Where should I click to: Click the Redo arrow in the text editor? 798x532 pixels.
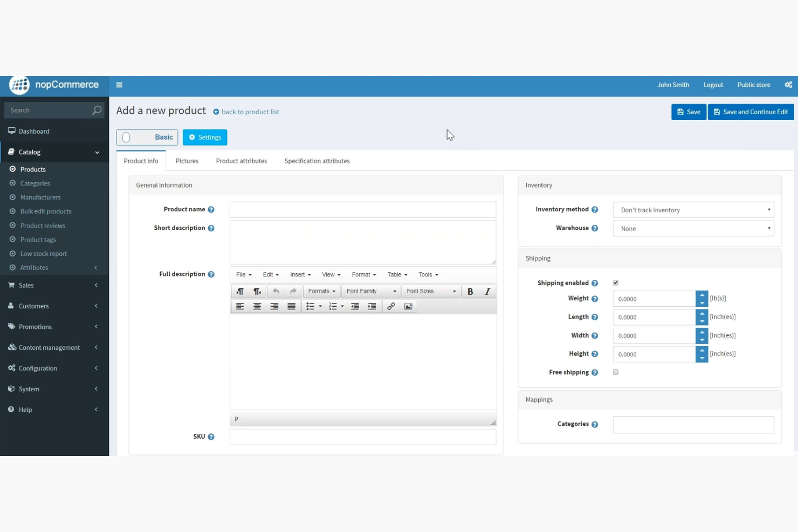pyautogui.click(x=292, y=291)
